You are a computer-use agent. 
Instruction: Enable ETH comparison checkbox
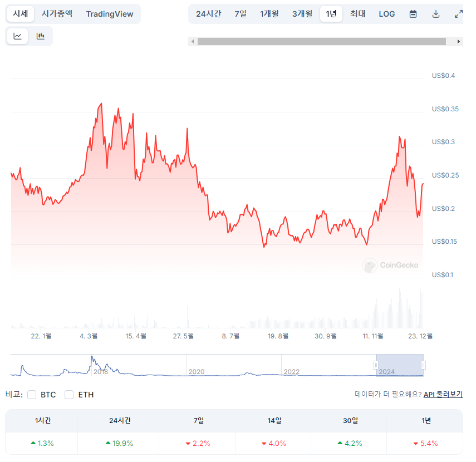point(69,395)
